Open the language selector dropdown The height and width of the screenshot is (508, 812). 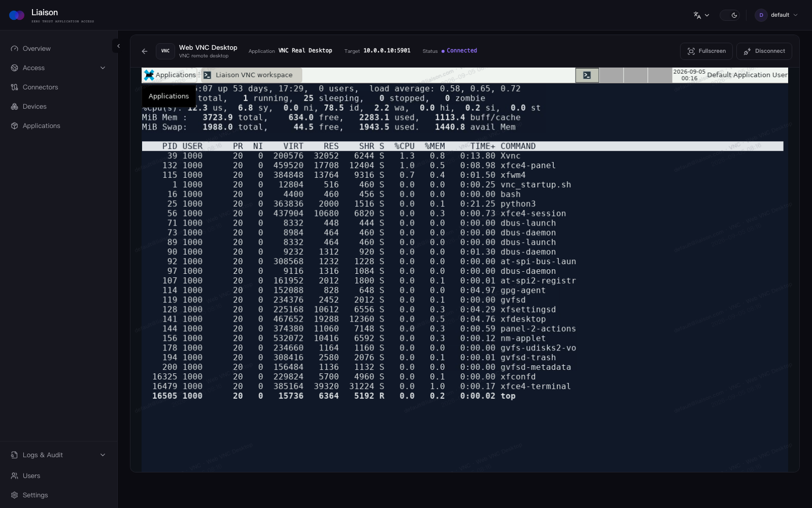tap(701, 15)
